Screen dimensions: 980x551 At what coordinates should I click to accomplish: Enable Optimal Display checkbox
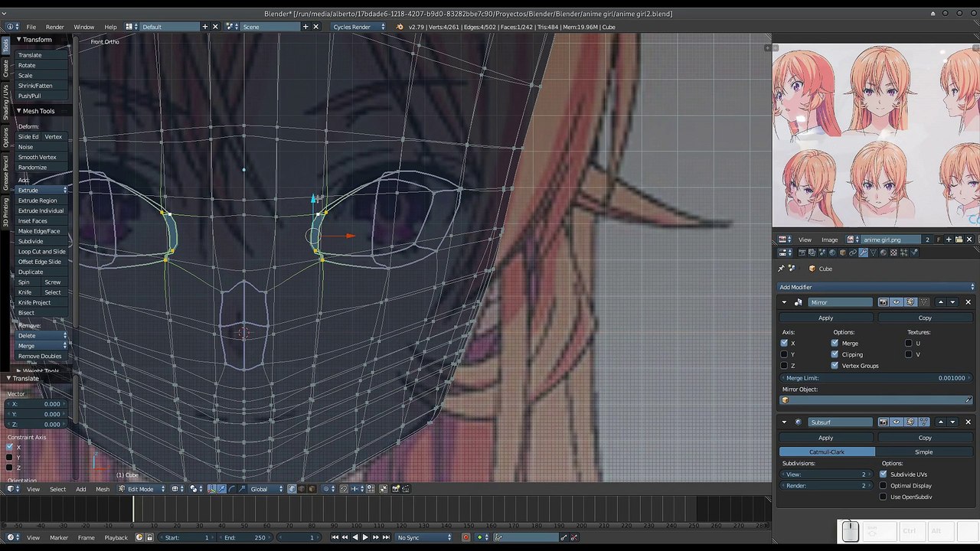point(883,485)
